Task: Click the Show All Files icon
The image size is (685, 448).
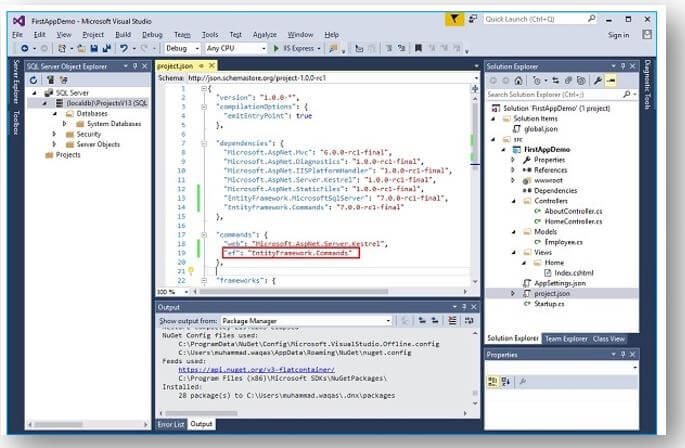Action: (581, 80)
